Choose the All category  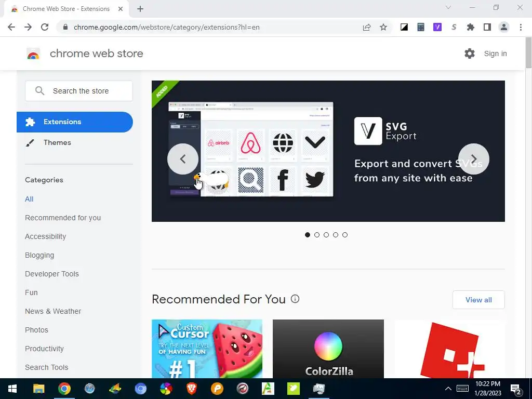point(29,199)
